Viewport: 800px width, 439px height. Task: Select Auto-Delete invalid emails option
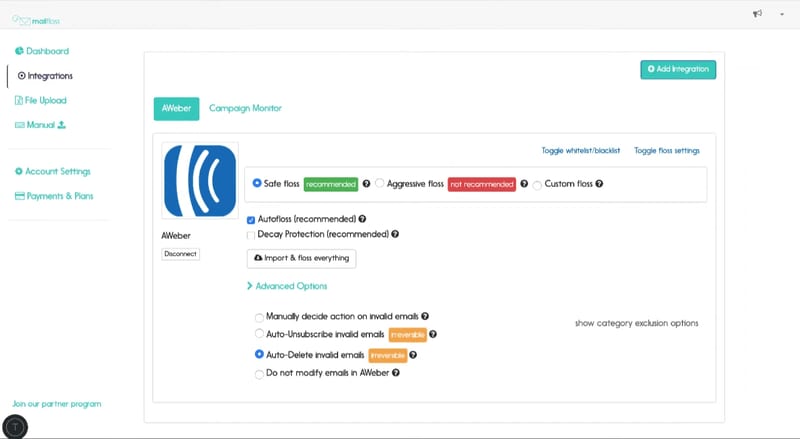tap(259, 354)
